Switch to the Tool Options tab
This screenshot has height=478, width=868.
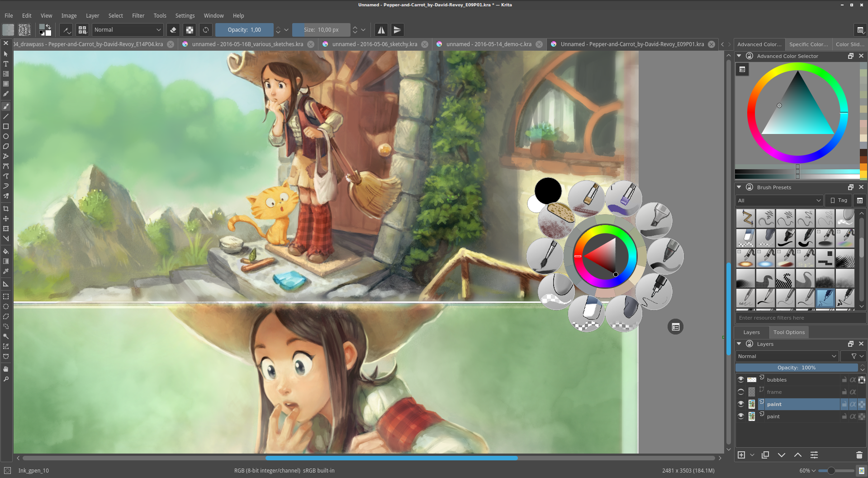click(x=788, y=332)
